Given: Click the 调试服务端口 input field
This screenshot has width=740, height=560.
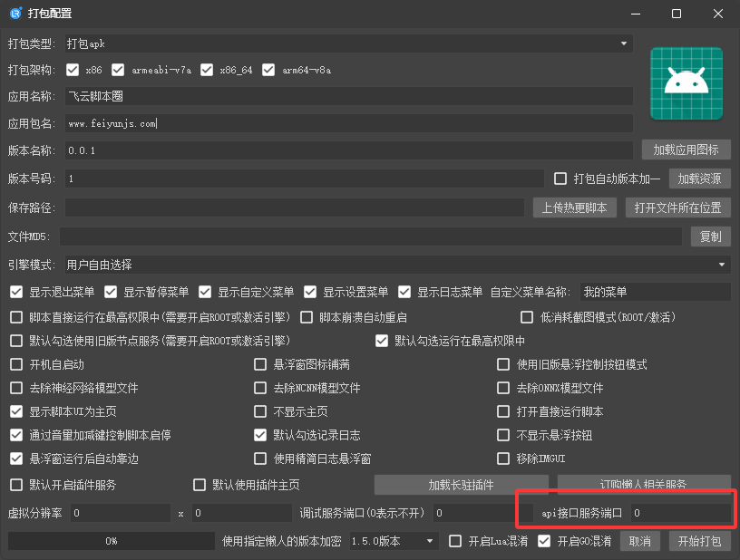Looking at the screenshot, I should [x=482, y=513].
